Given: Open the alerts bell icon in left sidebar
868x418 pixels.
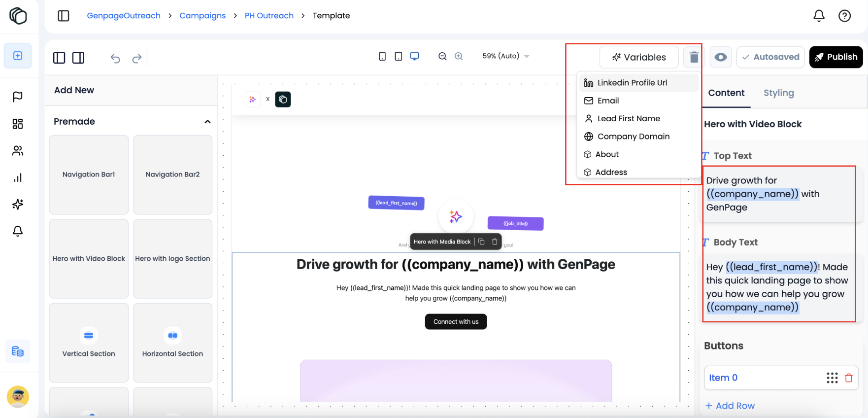Looking at the screenshot, I should [x=18, y=231].
